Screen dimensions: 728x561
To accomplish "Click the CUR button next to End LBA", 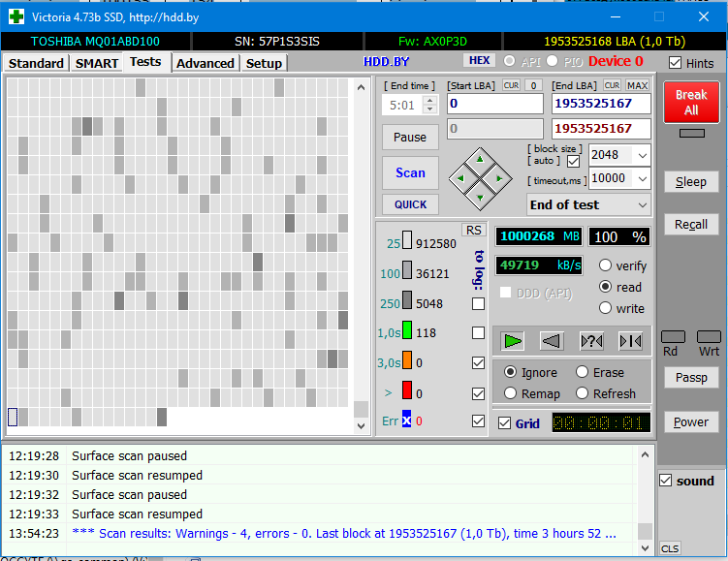I will click(x=612, y=85).
